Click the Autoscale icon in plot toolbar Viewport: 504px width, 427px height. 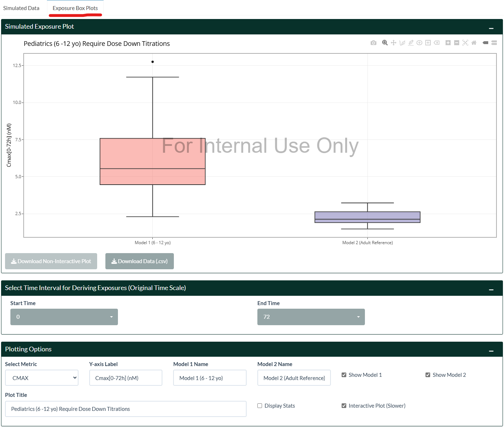coord(465,43)
